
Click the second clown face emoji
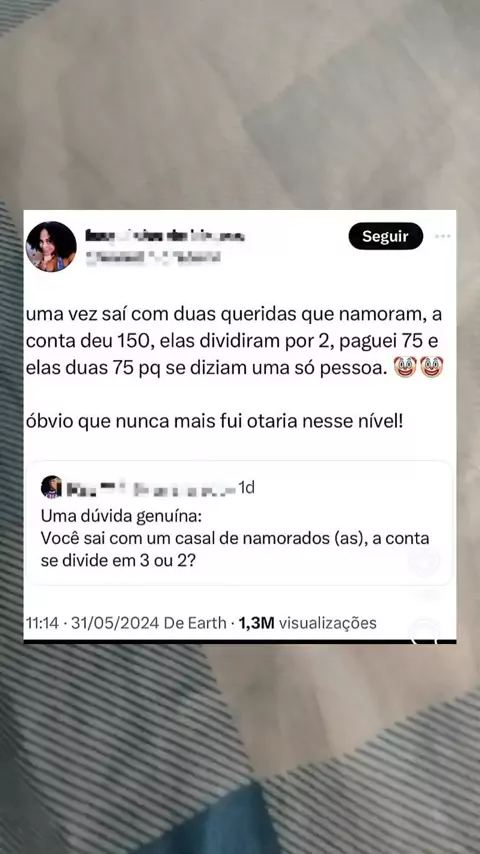point(432,367)
